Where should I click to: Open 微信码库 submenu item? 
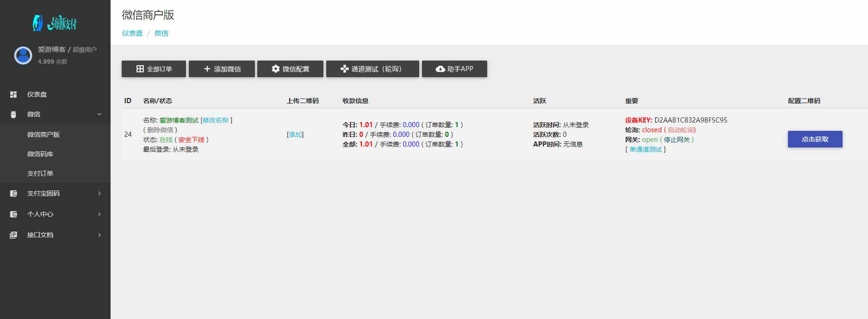(x=40, y=154)
